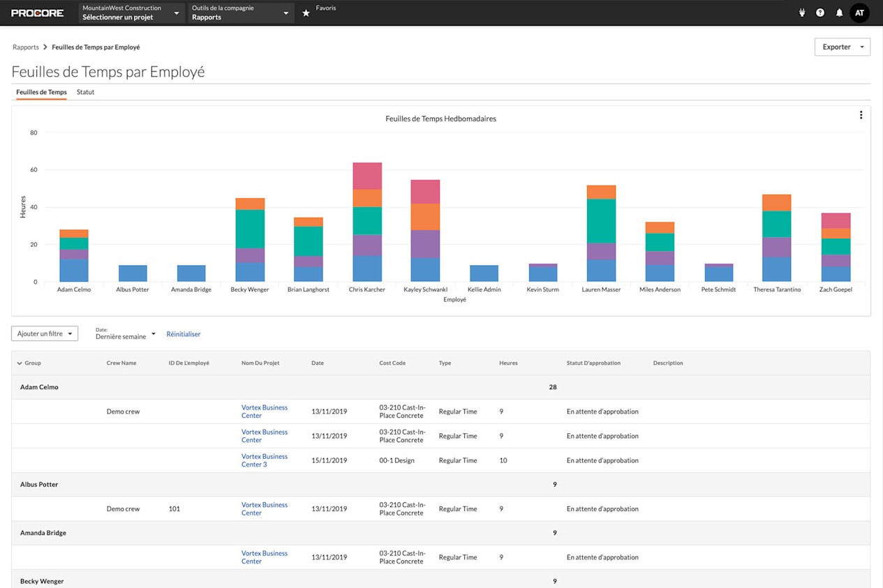The image size is (883, 588).
Task: Click the Nom Du Projet column header
Action: pos(260,363)
